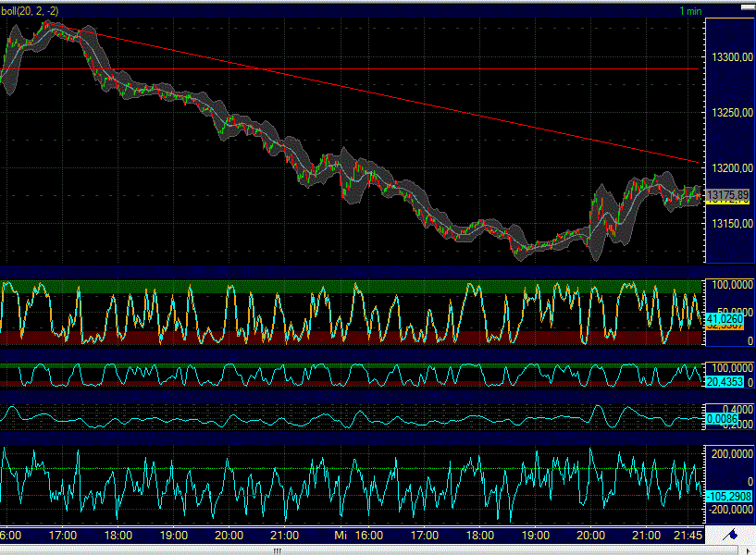Click the indicator value box showing 20.4353

click(725, 379)
